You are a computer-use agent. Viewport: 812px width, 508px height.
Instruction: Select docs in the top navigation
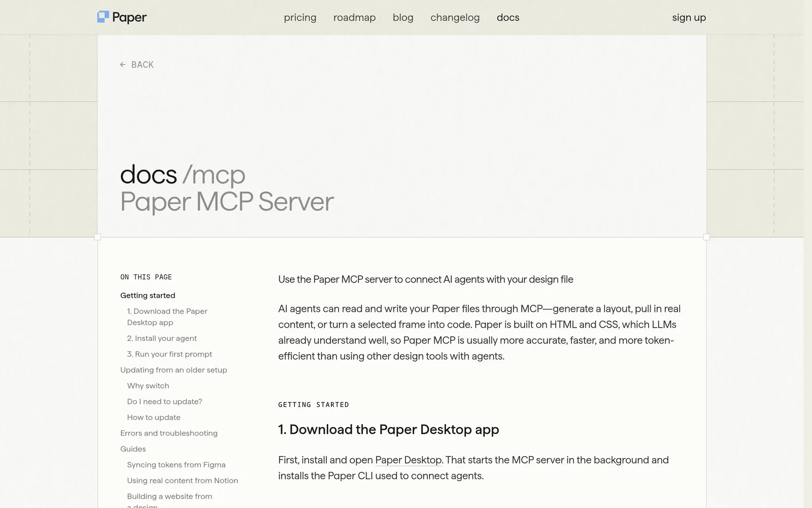(x=508, y=17)
